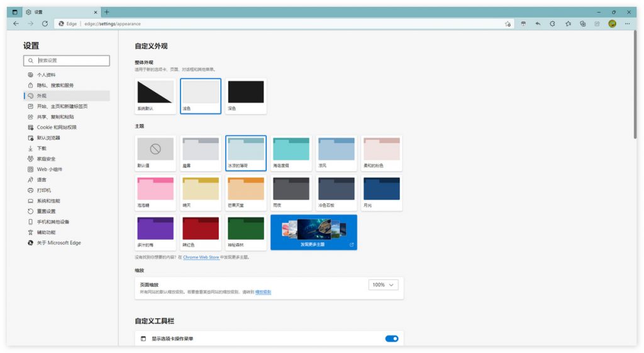Click the curved arrow extension icon in toolbar
The image size is (644, 353).
pyautogui.click(x=538, y=24)
